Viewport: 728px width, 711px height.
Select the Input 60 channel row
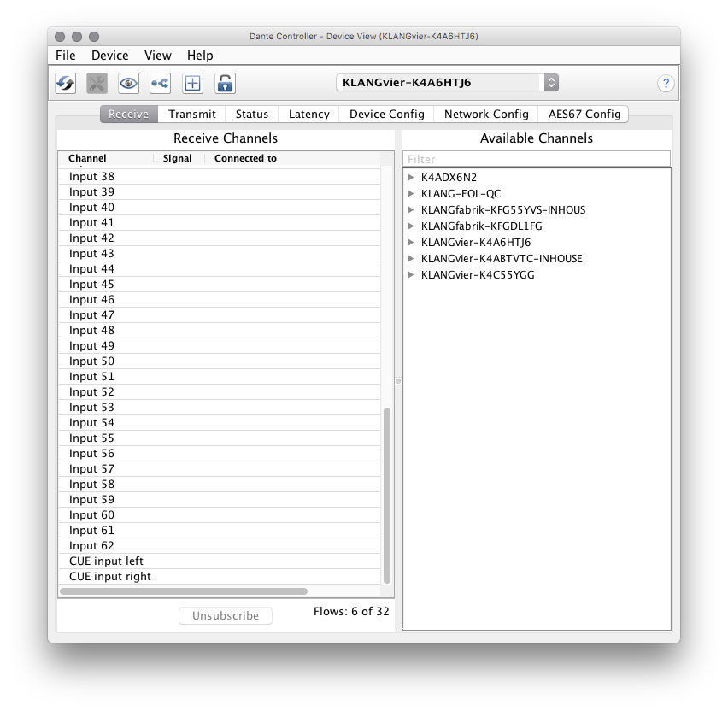tap(220, 515)
